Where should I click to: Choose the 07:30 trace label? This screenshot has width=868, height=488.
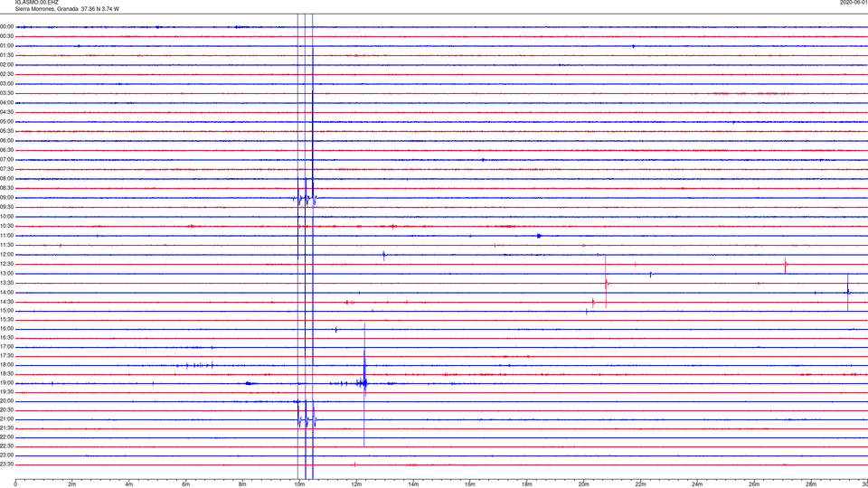[x=6, y=169]
